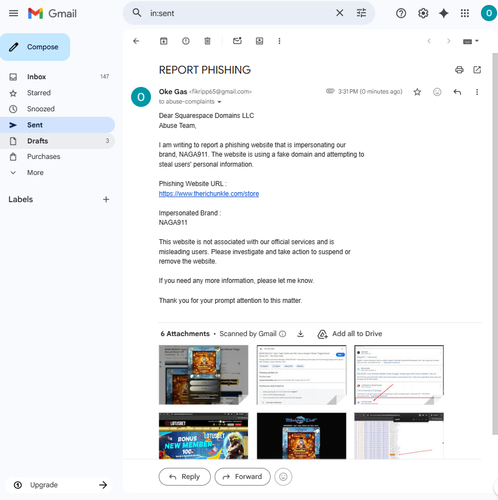Viewport: 498px width, 500px height.
Task: Show recipient details dropdown arrow
Action: point(219,102)
